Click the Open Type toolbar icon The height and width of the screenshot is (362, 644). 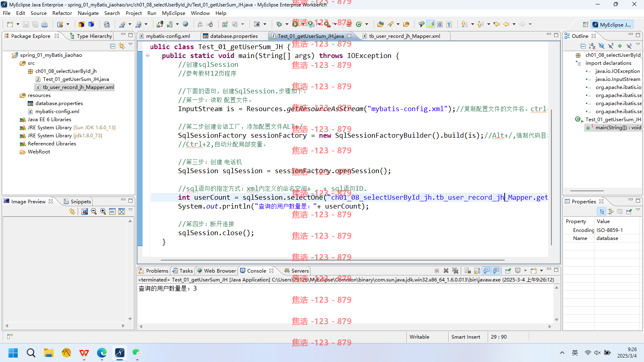tap(380, 24)
